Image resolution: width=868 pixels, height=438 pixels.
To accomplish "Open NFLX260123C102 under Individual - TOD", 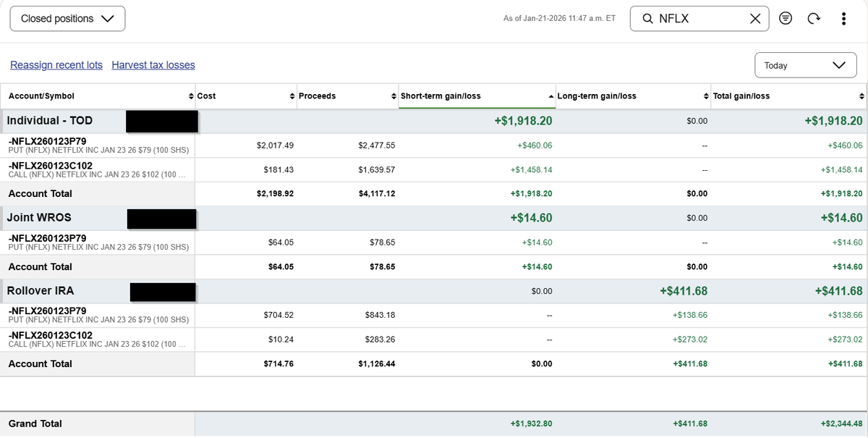I will 50,166.
